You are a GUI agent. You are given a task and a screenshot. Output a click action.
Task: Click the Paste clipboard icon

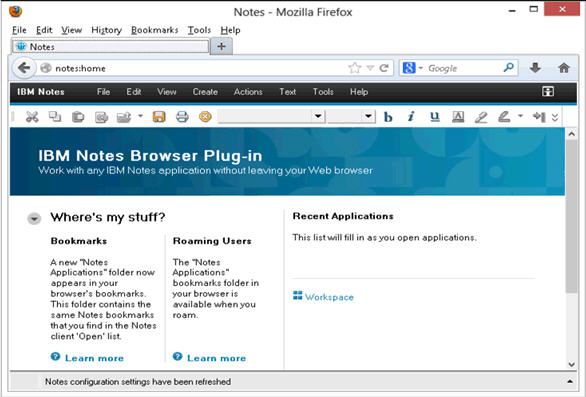(x=78, y=117)
